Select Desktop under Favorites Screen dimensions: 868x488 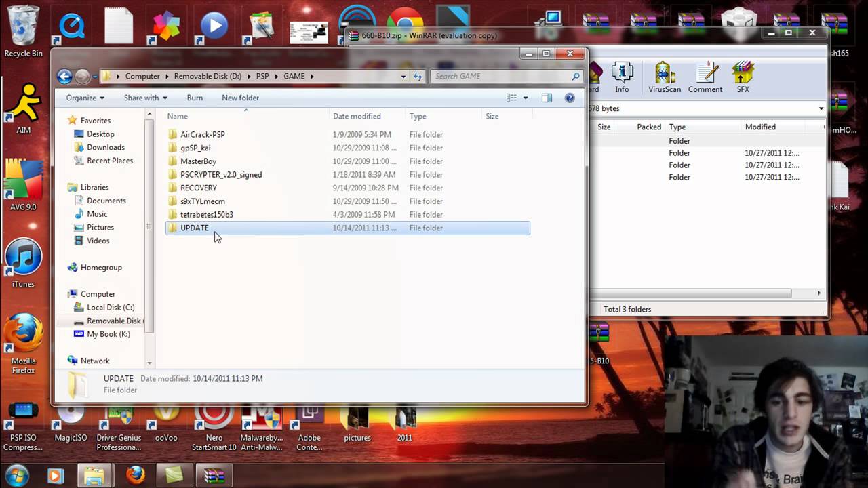pyautogui.click(x=100, y=134)
